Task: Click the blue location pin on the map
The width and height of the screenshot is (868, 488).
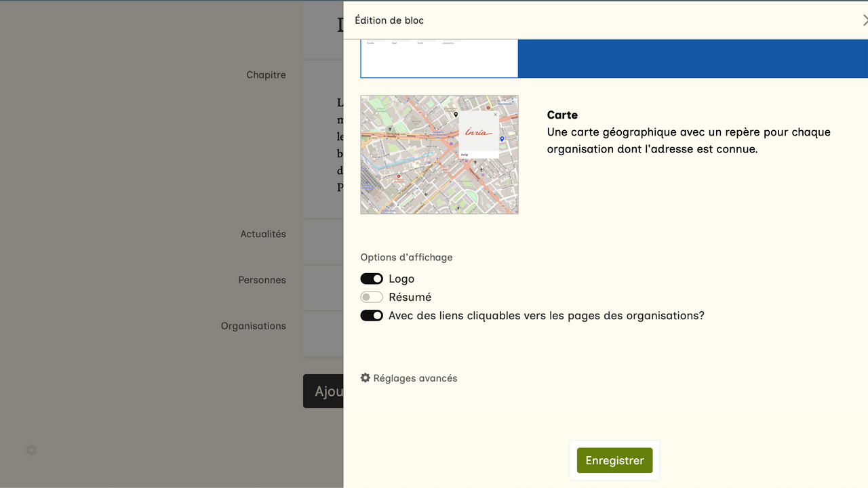Action: click(502, 139)
